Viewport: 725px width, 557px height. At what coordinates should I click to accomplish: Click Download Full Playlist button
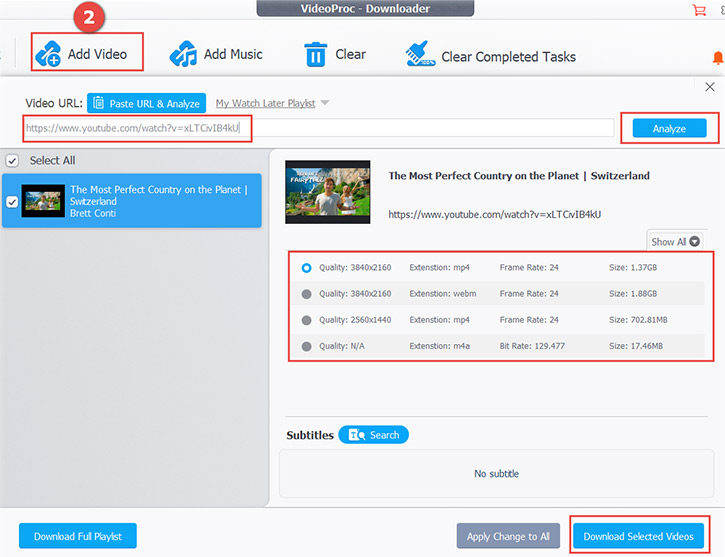pos(78,536)
